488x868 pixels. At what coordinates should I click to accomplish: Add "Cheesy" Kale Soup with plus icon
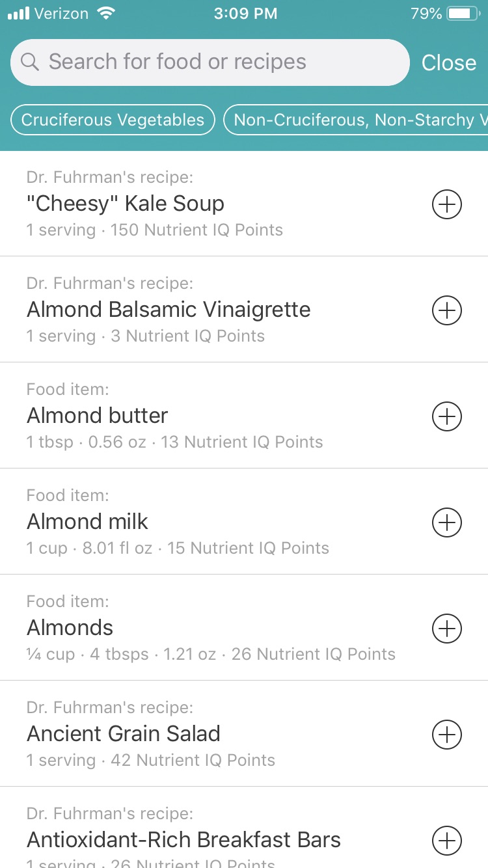[447, 204]
